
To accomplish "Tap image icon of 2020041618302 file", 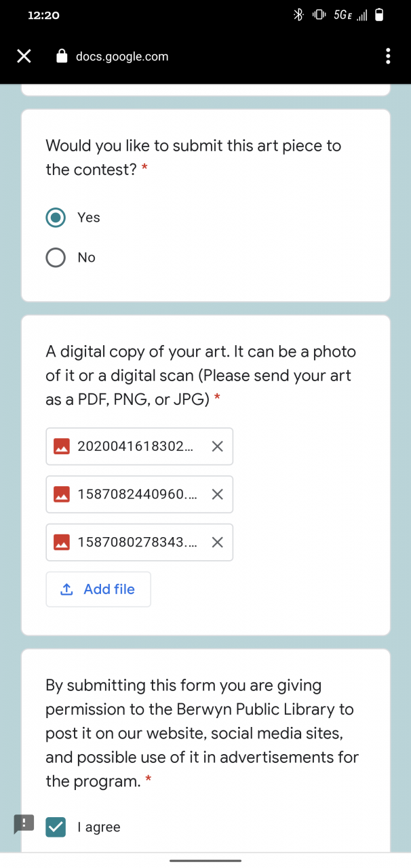I will (62, 446).
